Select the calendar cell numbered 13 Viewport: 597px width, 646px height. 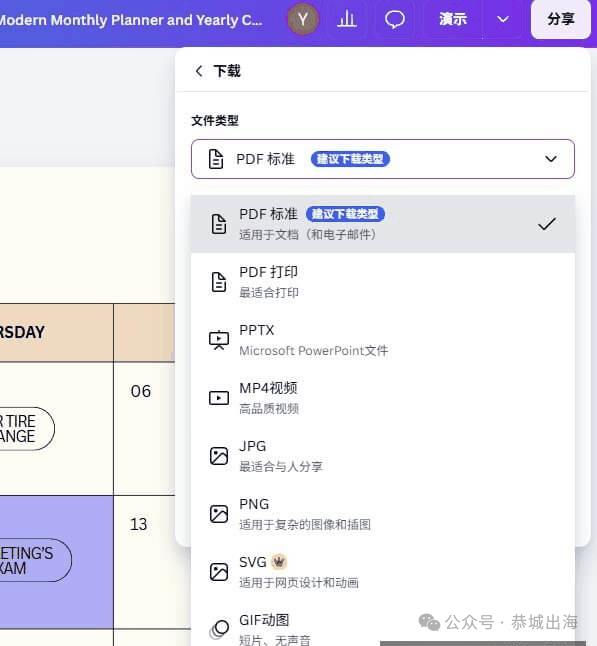point(144,562)
